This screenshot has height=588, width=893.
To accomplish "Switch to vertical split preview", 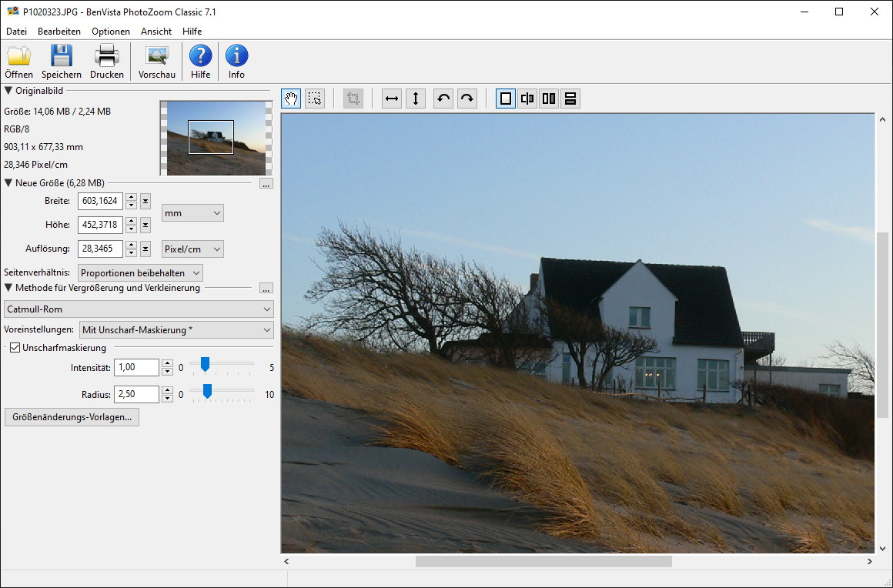I will point(527,99).
